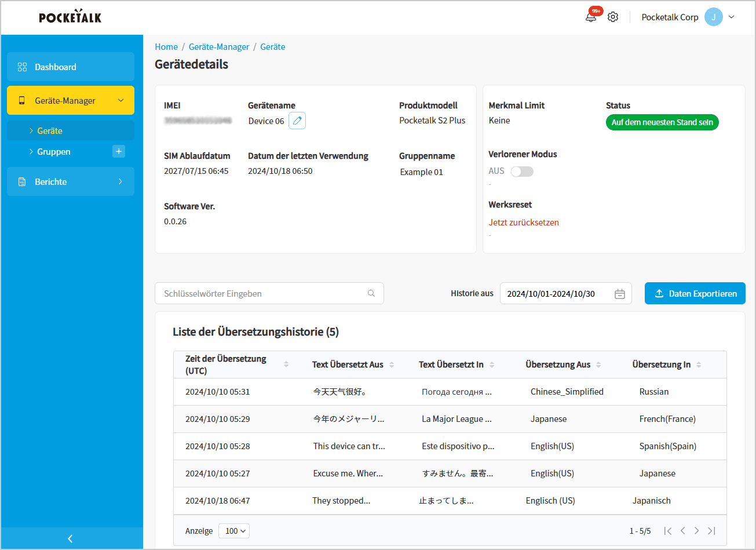Go to first page of history

668,531
